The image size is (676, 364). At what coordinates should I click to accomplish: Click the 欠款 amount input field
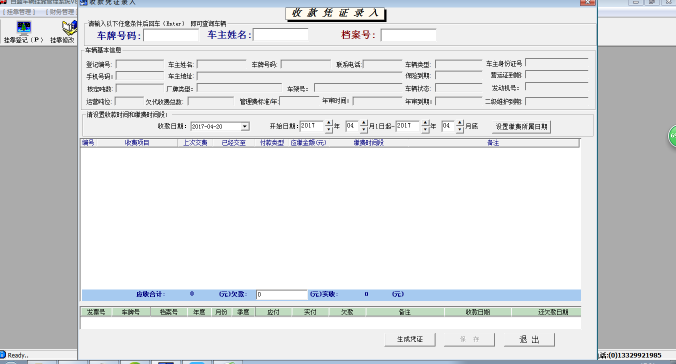tap(282, 295)
